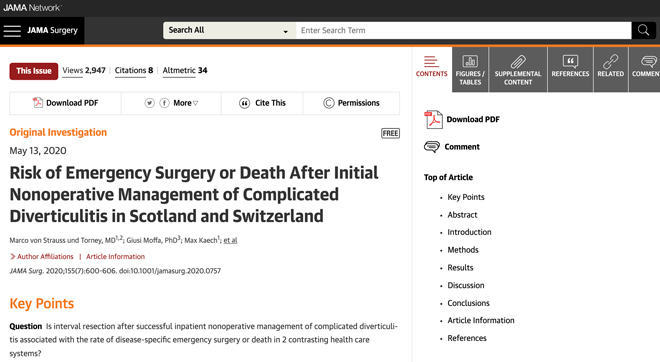
Task: Open the Search All dropdown
Action: (x=229, y=30)
